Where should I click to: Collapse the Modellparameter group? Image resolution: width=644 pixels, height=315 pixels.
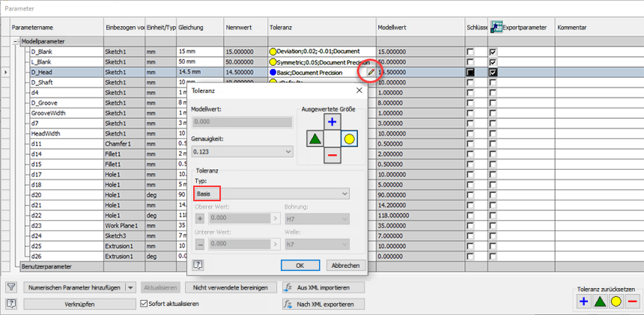(x=16, y=41)
